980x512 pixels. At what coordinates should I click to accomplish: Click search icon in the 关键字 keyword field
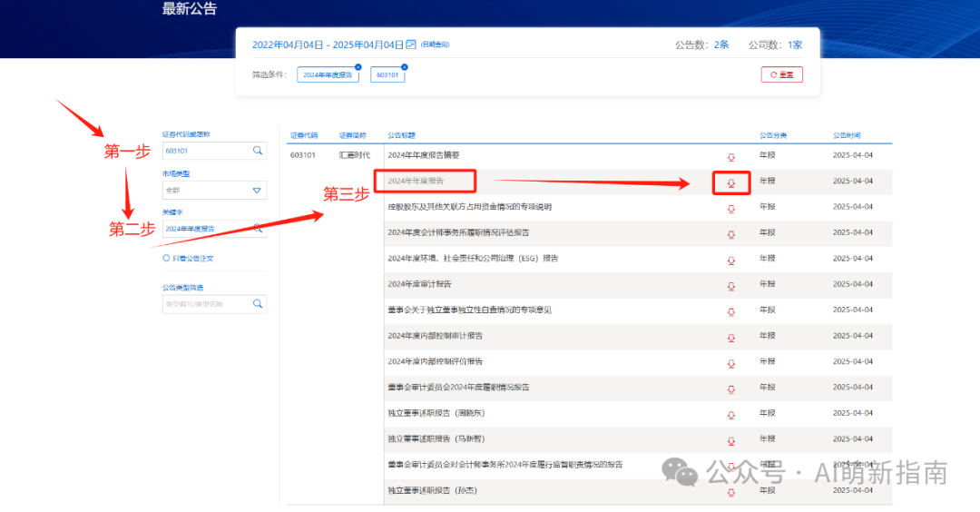(x=258, y=229)
